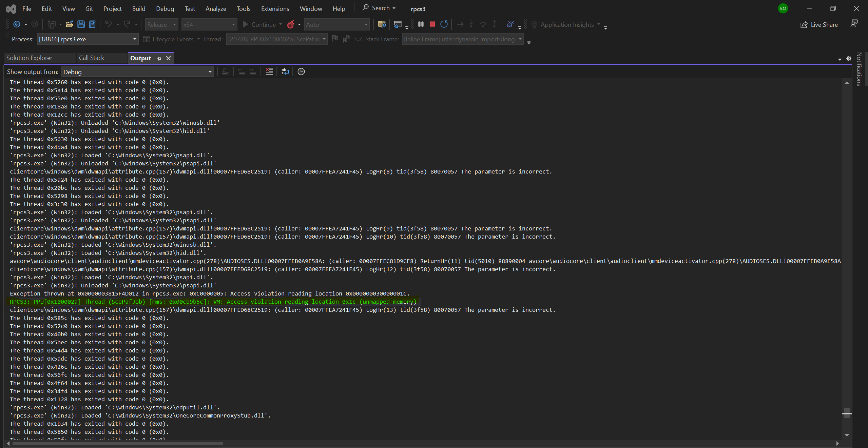Toggle keep unpinned output tab icon

pyautogui.click(x=159, y=58)
